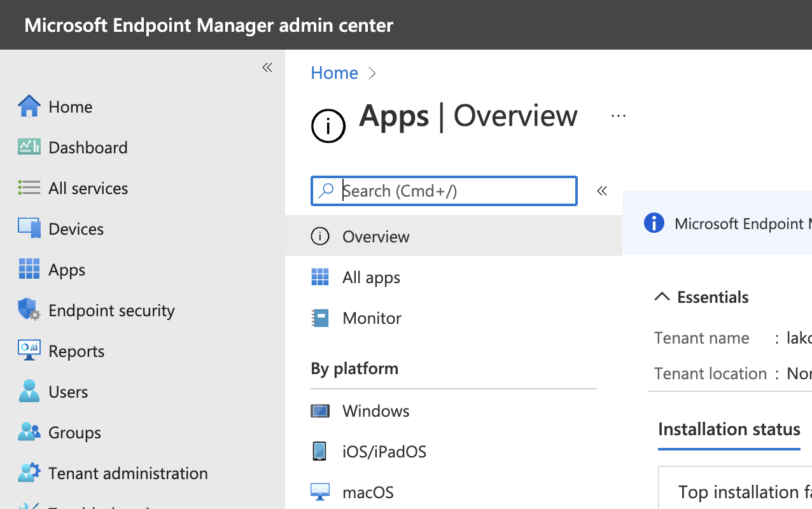The image size is (812, 509).
Task: Click the Endpoint security shield icon
Action: pyautogui.click(x=29, y=310)
